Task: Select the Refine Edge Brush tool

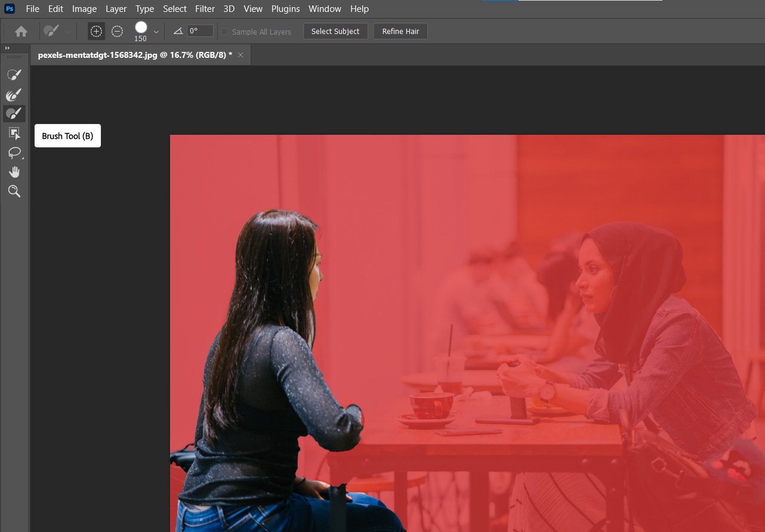Action: click(x=14, y=94)
